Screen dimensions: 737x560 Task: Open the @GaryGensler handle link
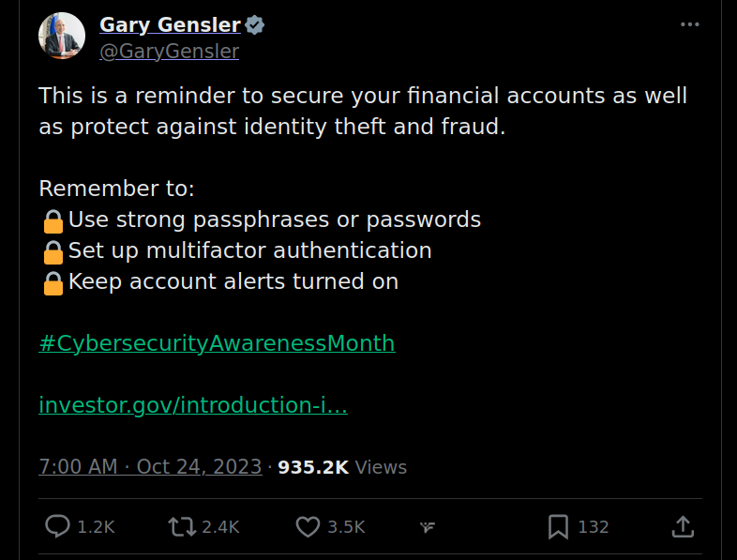point(169,52)
